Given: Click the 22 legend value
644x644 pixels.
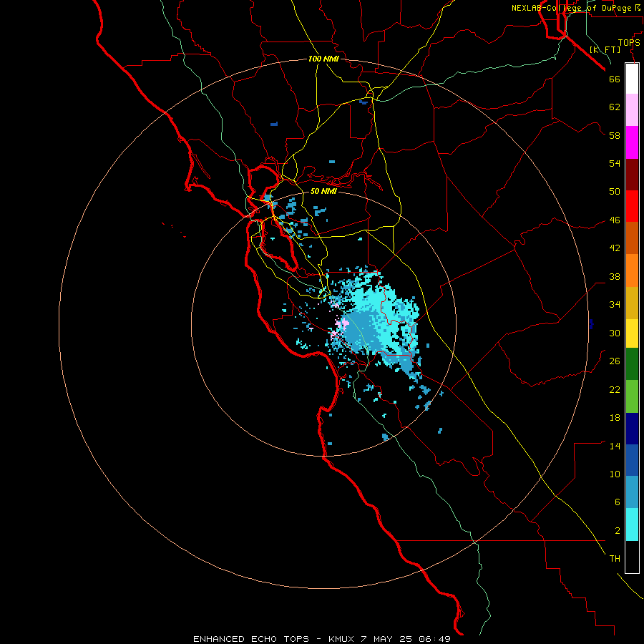Looking at the screenshot, I should 615,389.
